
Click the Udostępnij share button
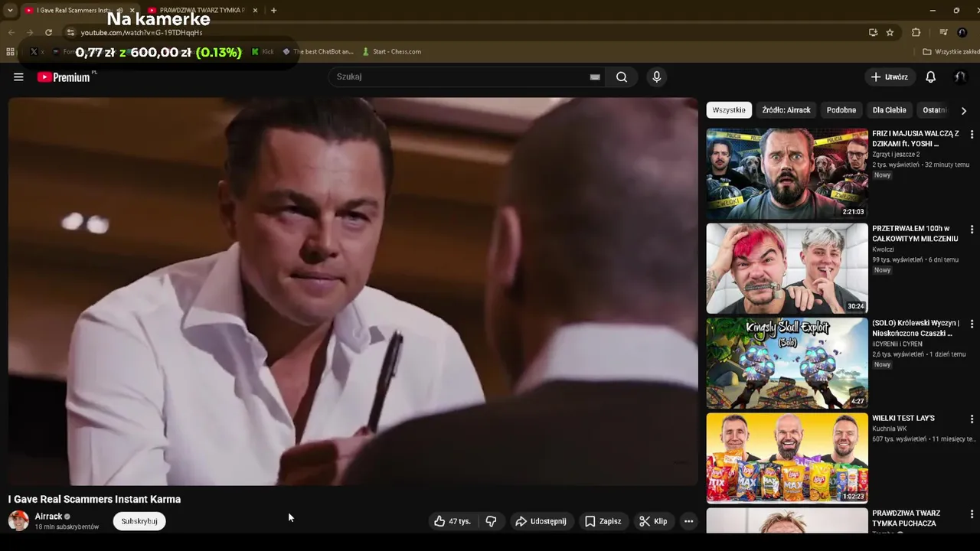541,521
